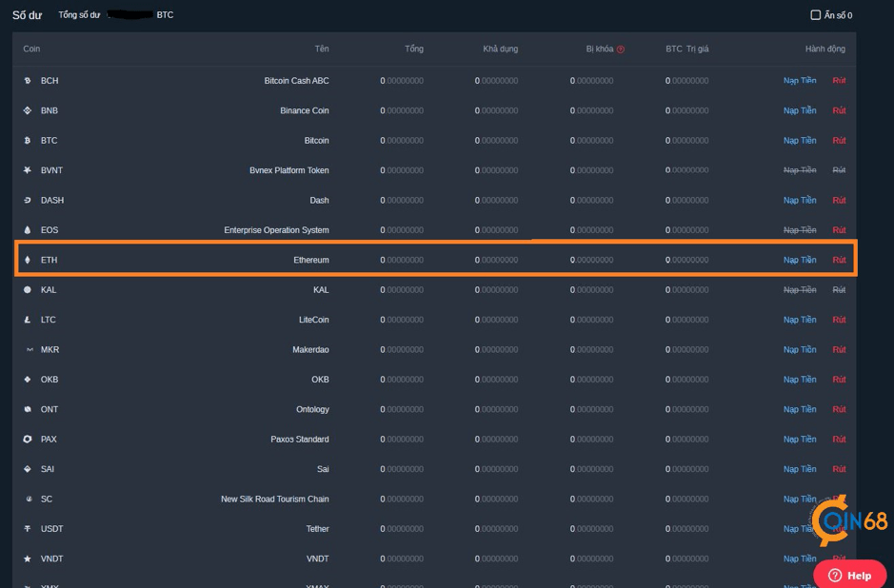894x588 pixels.
Task: Click Rút for MKR
Action: [x=839, y=349]
